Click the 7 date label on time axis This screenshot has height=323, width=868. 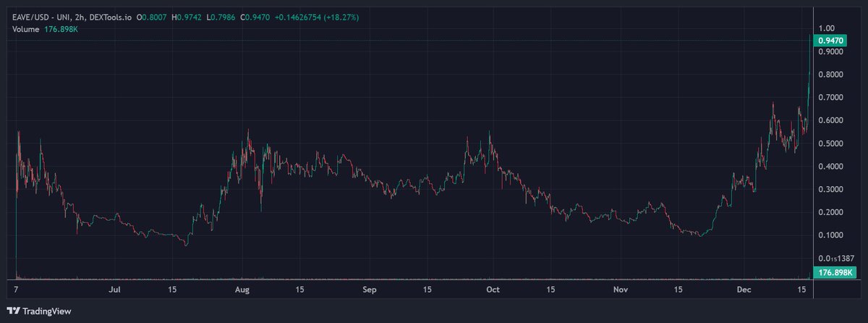coord(16,289)
